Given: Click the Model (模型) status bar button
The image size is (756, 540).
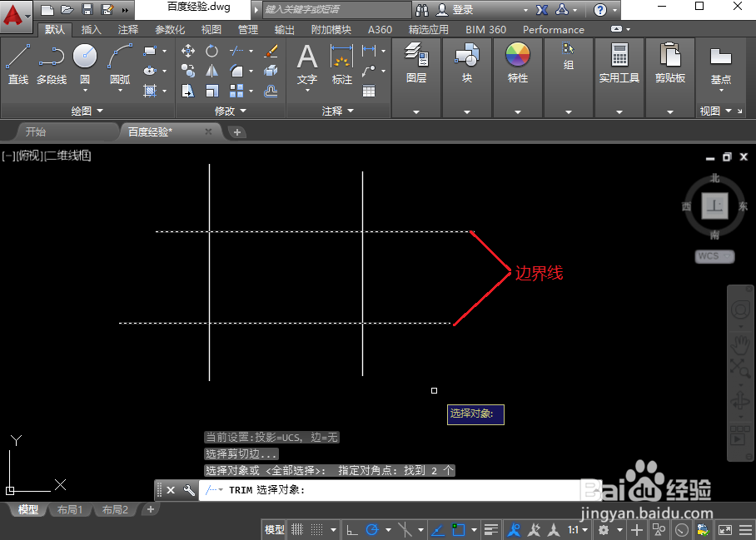Looking at the screenshot, I should tap(274, 530).
